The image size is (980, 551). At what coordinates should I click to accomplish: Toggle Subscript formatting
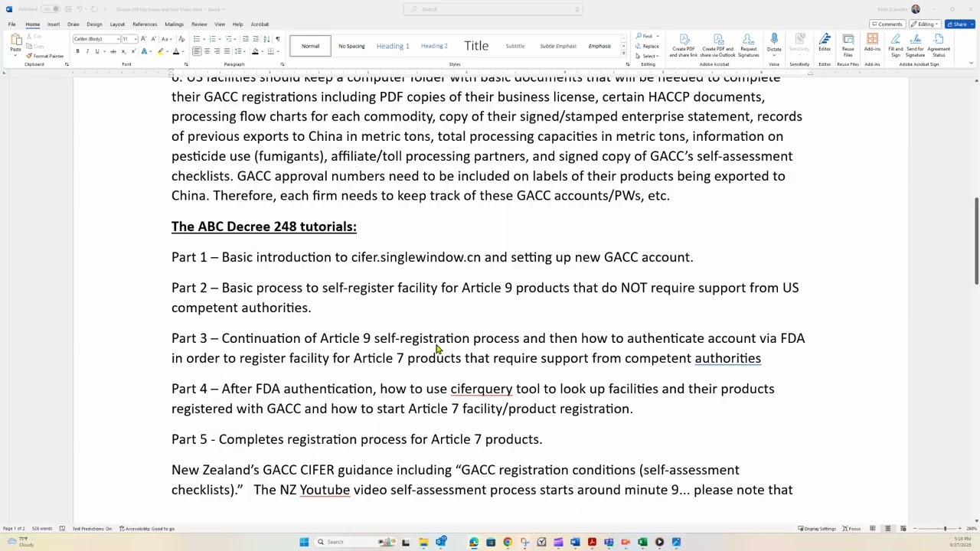click(123, 51)
